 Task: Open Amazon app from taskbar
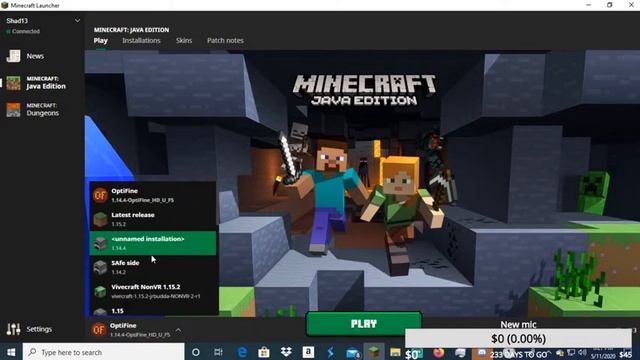[x=308, y=352]
